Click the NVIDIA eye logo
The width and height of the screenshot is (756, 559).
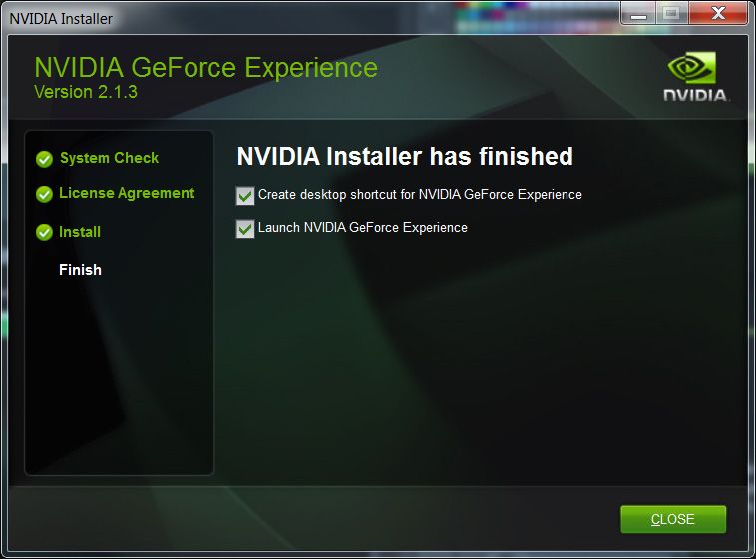(x=692, y=68)
